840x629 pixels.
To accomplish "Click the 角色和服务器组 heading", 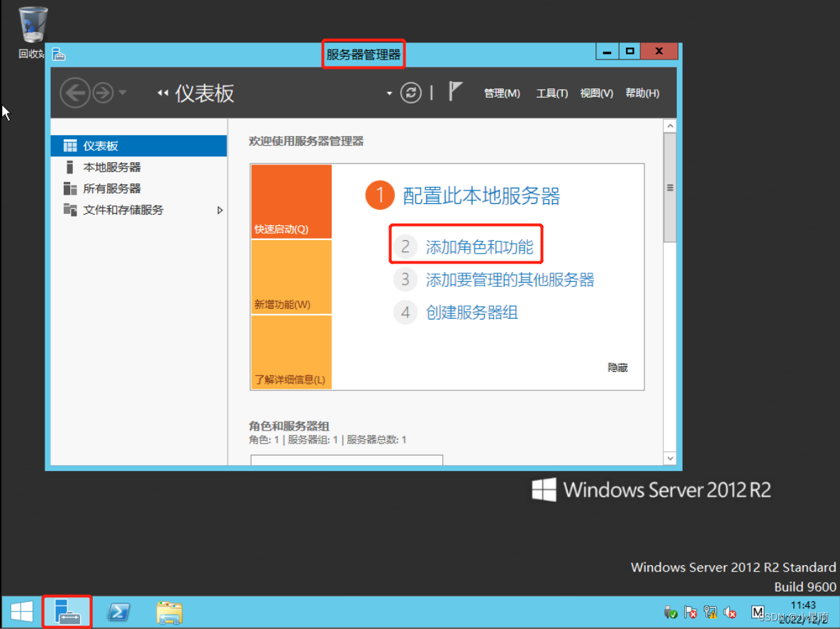I will click(x=289, y=426).
